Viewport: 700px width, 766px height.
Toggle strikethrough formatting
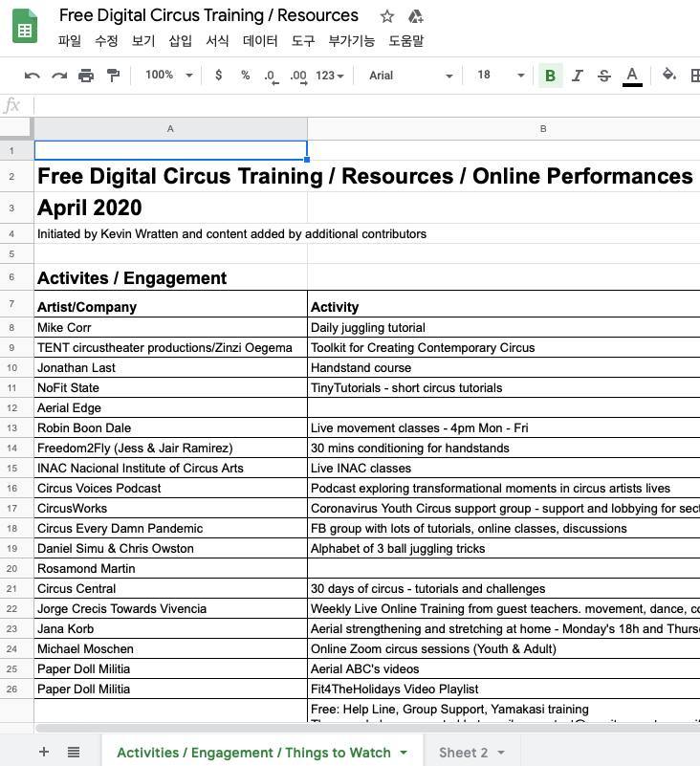604,76
